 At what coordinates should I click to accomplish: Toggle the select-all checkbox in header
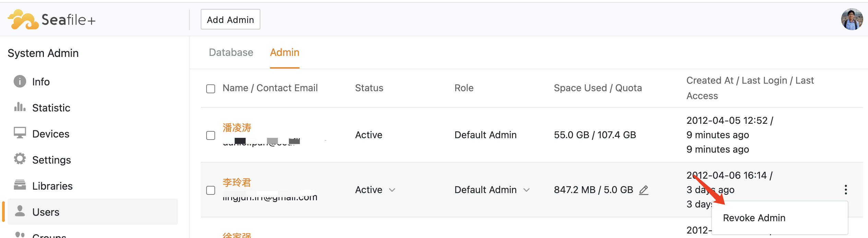tap(211, 89)
